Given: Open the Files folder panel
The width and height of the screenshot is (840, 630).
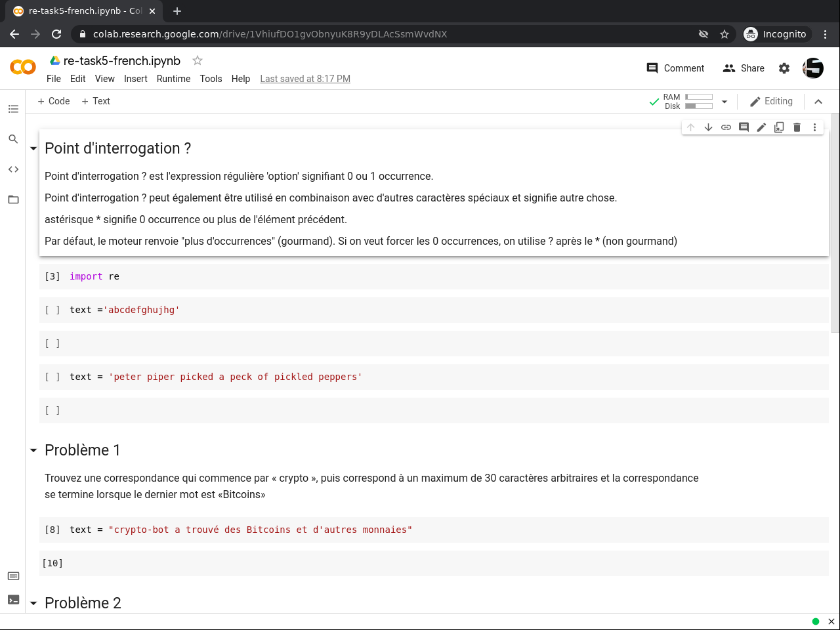Looking at the screenshot, I should pyautogui.click(x=13, y=199).
